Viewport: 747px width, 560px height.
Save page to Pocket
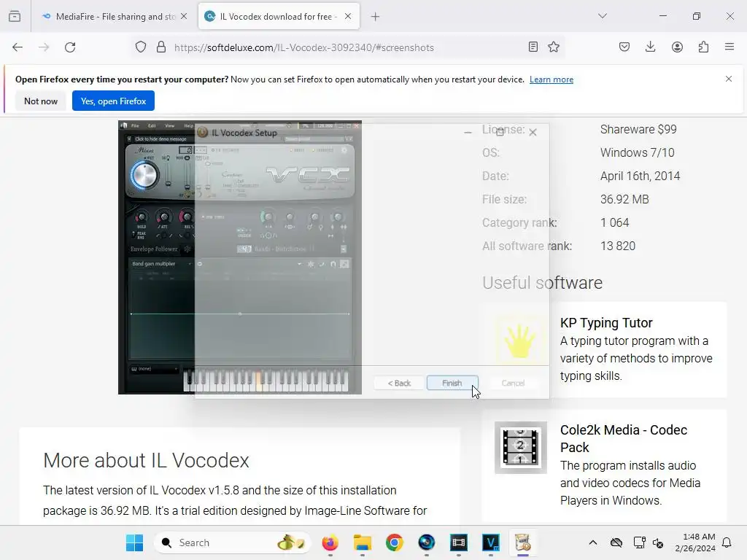(624, 47)
